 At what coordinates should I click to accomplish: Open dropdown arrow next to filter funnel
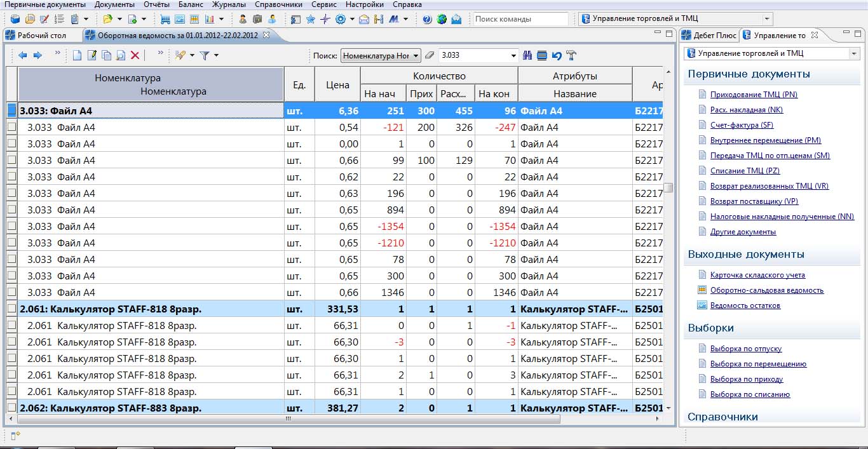pos(216,56)
